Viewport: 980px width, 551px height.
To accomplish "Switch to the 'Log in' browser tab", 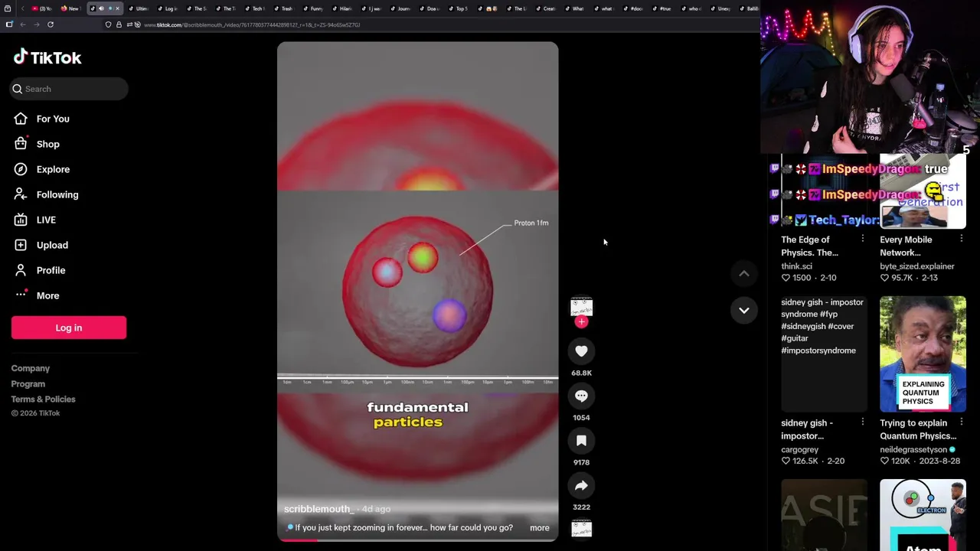I will [167, 8].
